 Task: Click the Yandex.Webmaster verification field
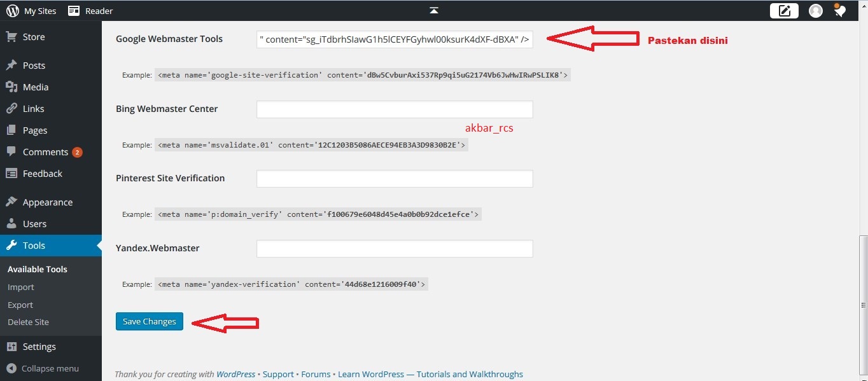pyautogui.click(x=394, y=248)
